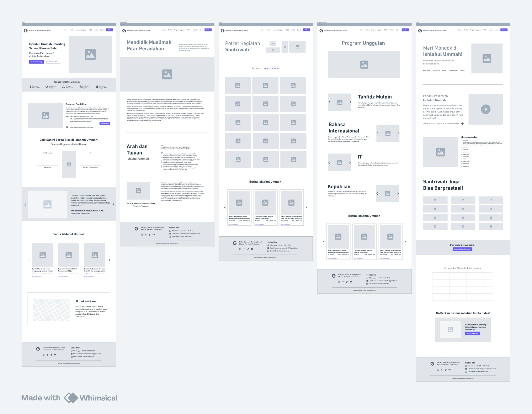Click the right arrow of the Keputrian image carousel
The width and height of the screenshot is (532, 414).
coord(398,193)
